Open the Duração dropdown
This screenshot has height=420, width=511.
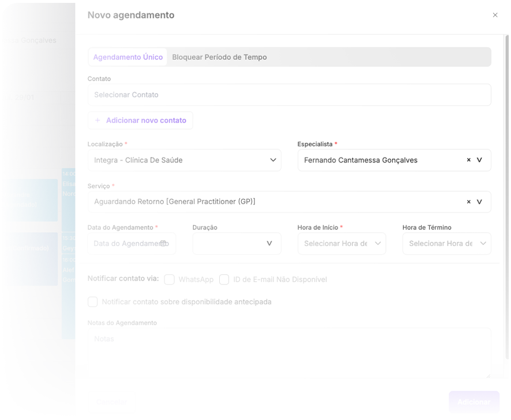(x=269, y=244)
